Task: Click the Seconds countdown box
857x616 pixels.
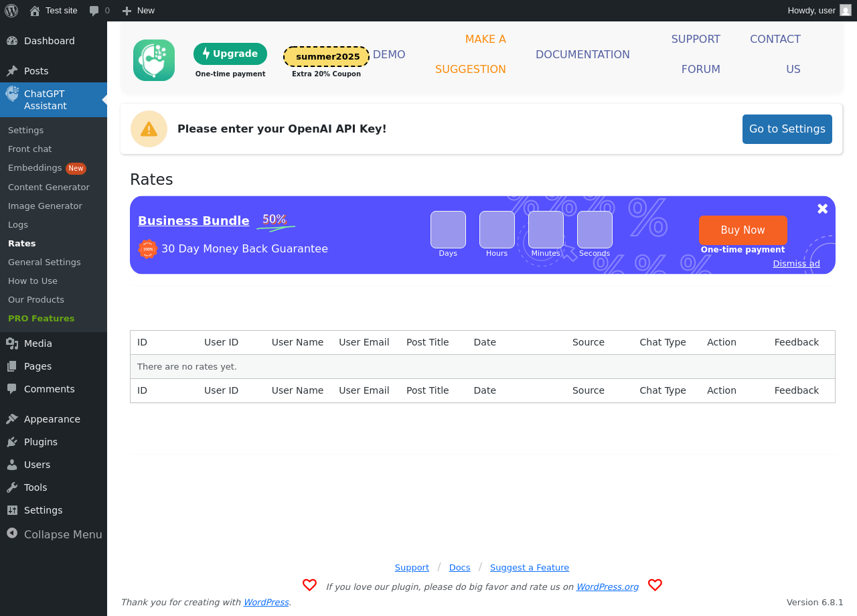Action: [595, 230]
